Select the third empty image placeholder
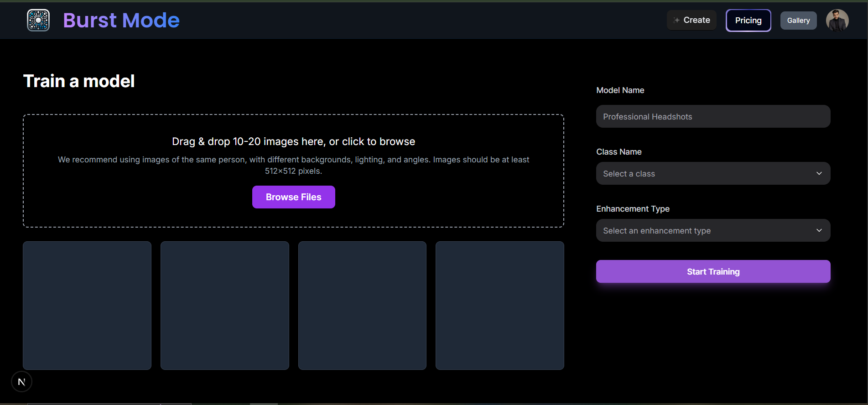 (x=362, y=306)
